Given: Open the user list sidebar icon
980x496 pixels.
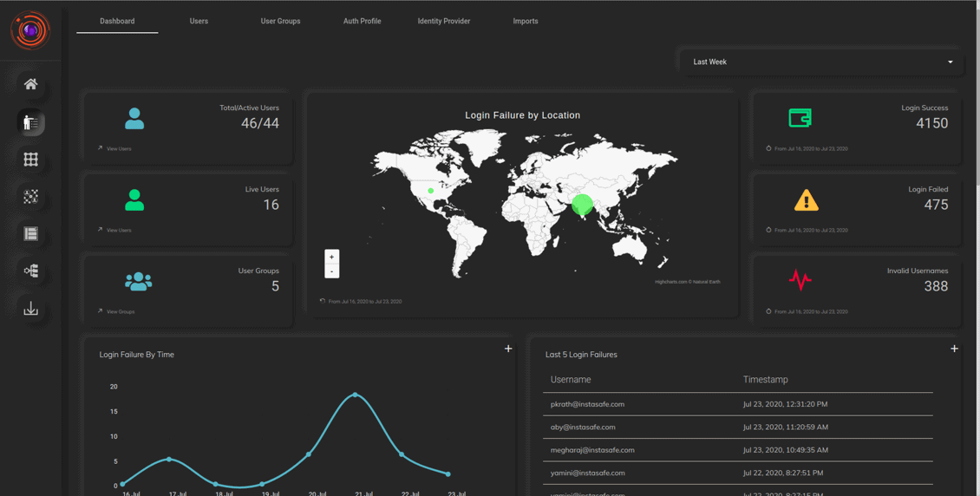Looking at the screenshot, I should pos(30,122).
